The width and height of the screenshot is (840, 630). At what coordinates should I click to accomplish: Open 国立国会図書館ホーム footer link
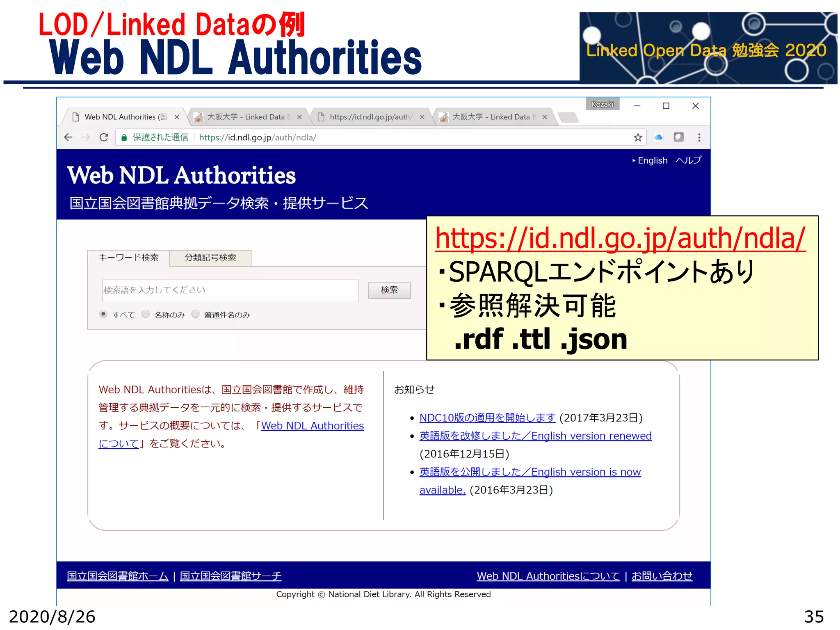coord(118,576)
